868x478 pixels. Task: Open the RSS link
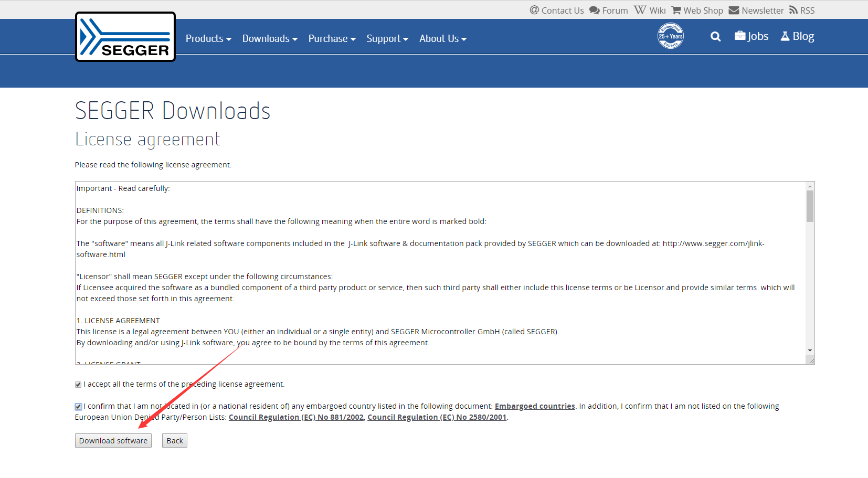coord(808,10)
